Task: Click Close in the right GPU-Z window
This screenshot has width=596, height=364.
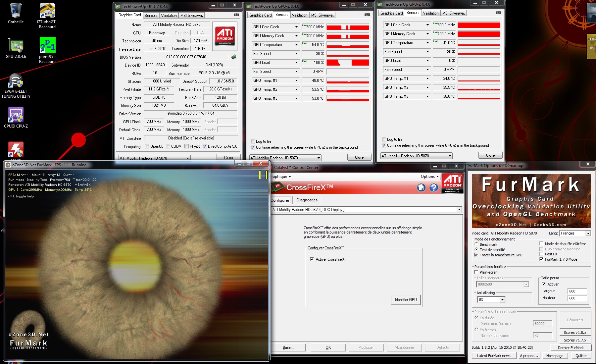Action: coord(490,155)
